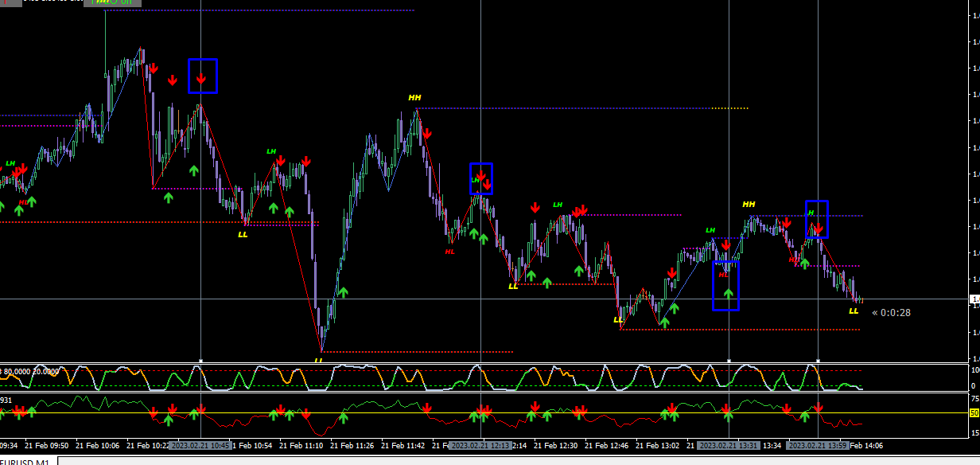
Task: Click the 21 Feb 13:02 time axis label
Action: (x=658, y=446)
